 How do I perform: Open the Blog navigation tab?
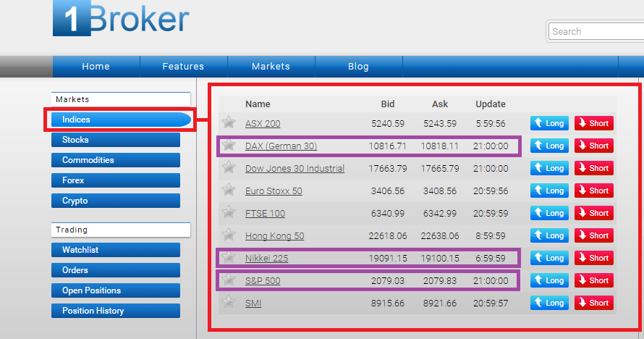point(358,67)
